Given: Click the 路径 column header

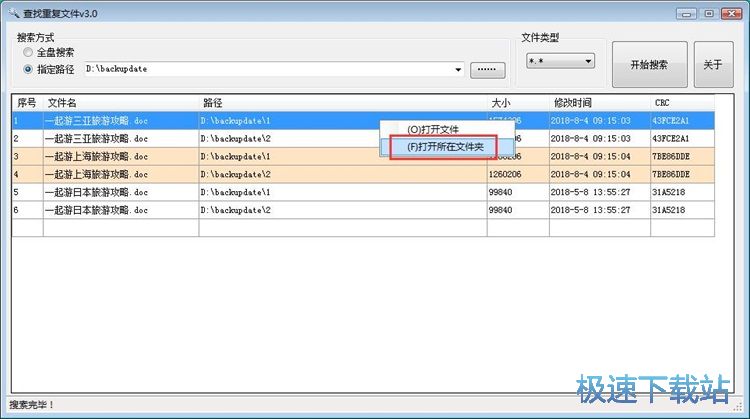Looking at the screenshot, I should tap(342, 103).
